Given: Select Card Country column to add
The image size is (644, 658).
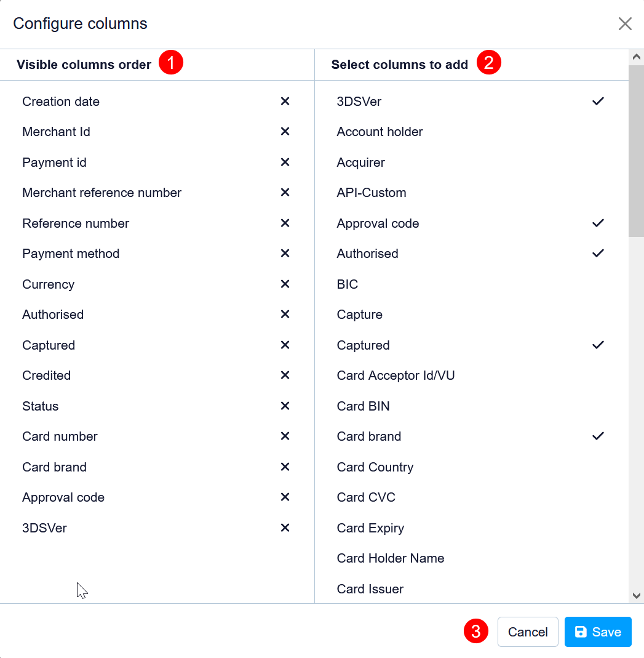Looking at the screenshot, I should 375,467.
